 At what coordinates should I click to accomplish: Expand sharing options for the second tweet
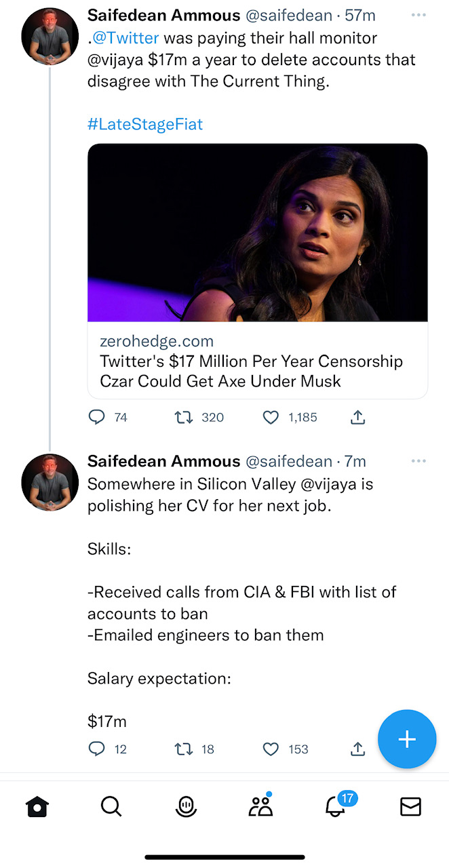(357, 749)
